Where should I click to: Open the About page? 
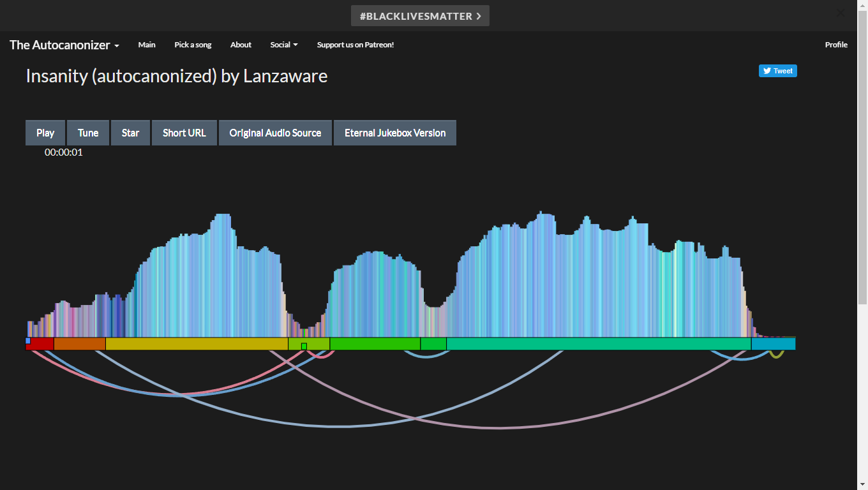[241, 45]
